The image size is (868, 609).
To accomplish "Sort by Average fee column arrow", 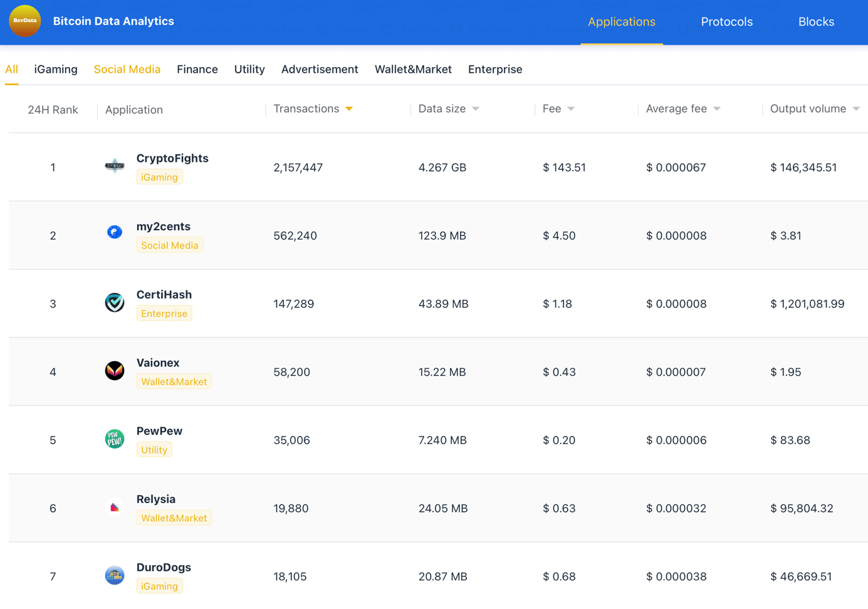I will [x=717, y=109].
